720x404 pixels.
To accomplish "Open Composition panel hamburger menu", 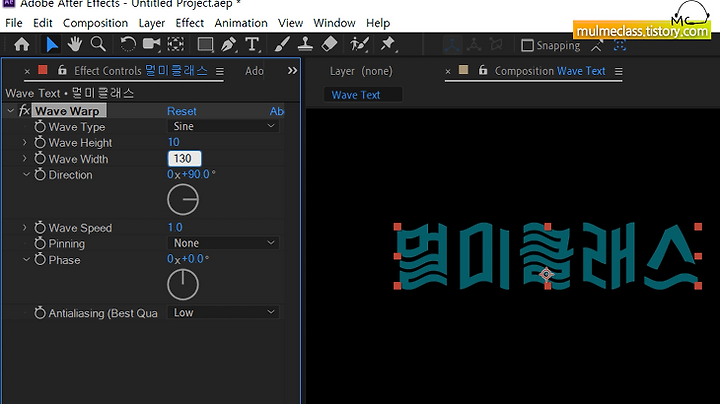I will [619, 72].
